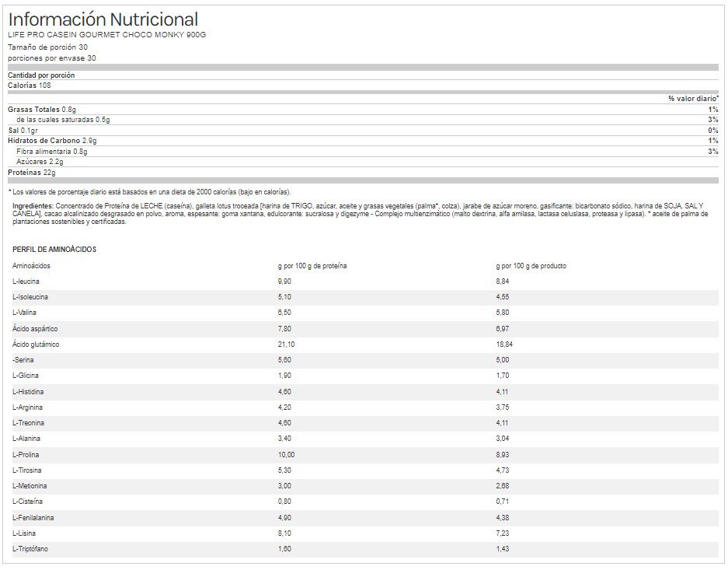
Task: Click the Tamaño de porción 30 line
Action: click(47, 47)
